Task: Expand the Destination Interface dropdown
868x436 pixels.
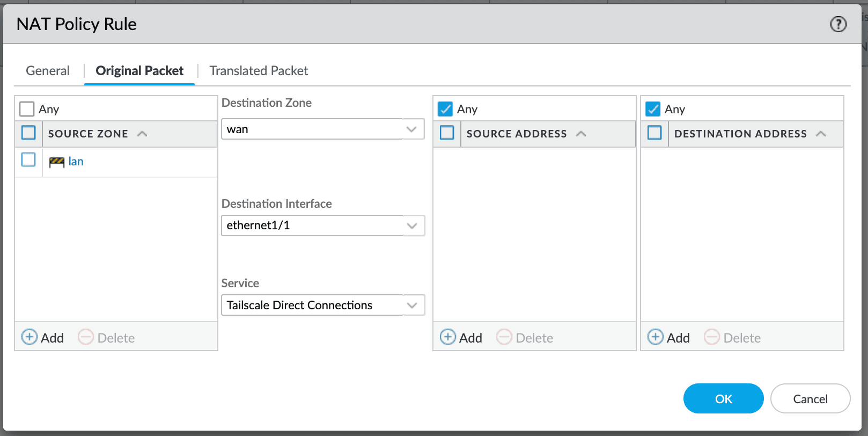Action: click(x=411, y=226)
